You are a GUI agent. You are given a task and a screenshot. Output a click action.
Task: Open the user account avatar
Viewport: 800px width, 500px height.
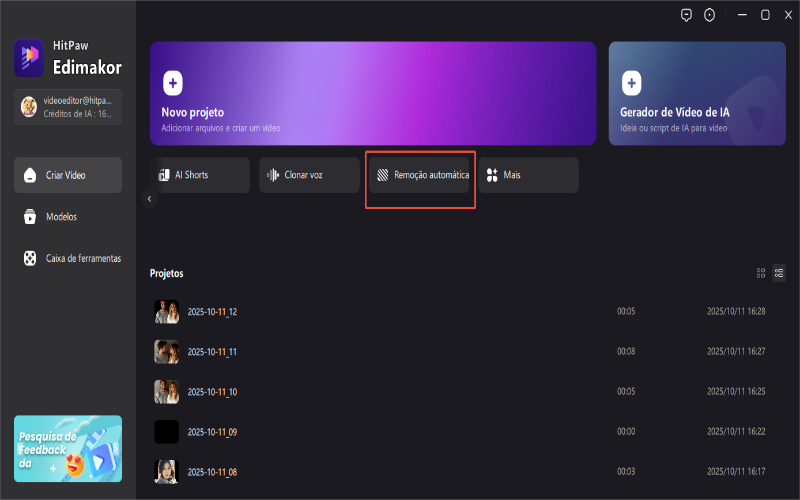[x=29, y=107]
